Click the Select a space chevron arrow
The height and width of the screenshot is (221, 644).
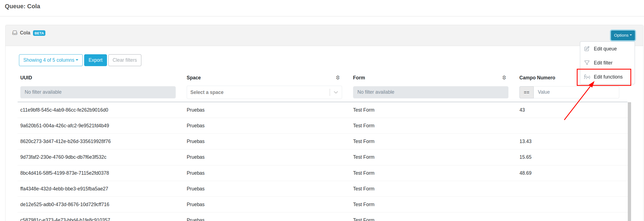[336, 92]
